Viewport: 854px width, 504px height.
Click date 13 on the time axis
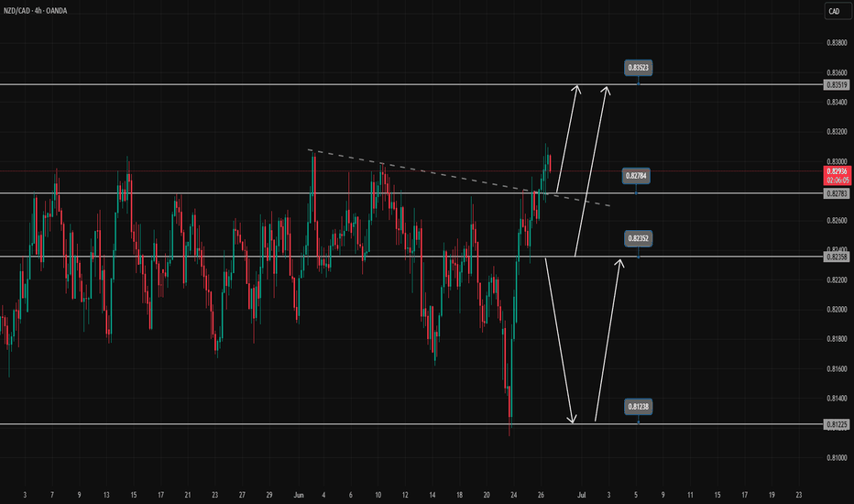(106, 495)
